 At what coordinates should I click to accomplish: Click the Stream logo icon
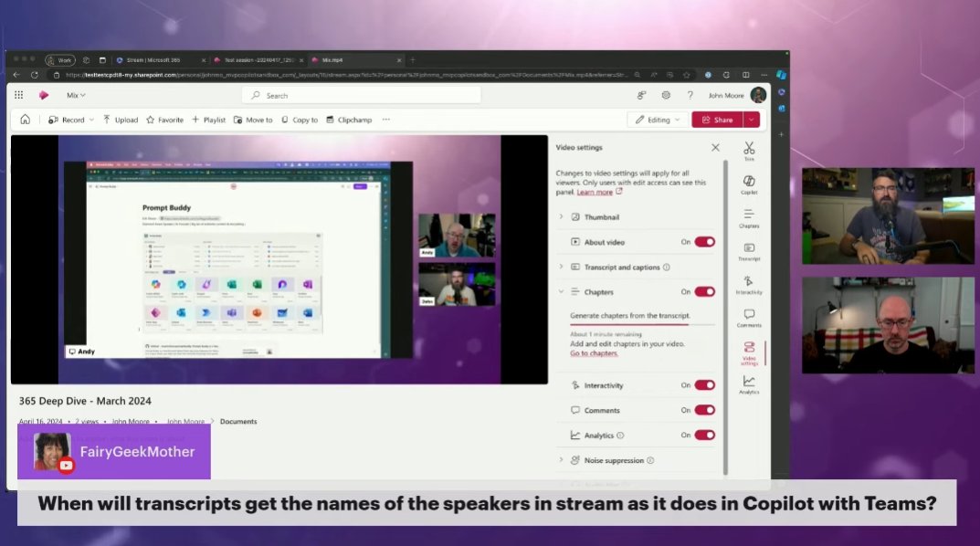44,95
